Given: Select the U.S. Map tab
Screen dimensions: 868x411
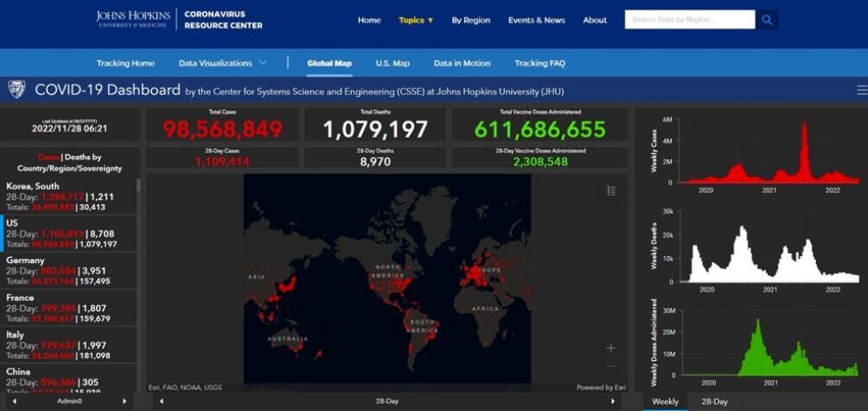Looking at the screenshot, I should [393, 63].
